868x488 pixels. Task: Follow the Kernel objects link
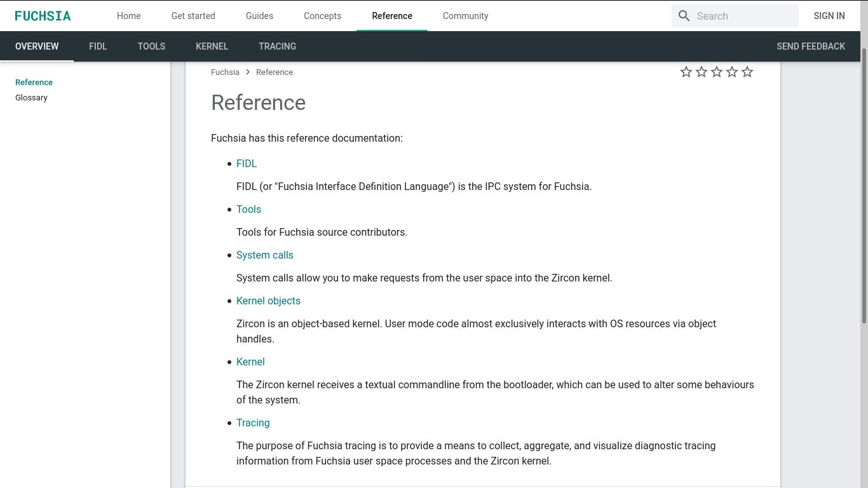pyautogui.click(x=268, y=301)
